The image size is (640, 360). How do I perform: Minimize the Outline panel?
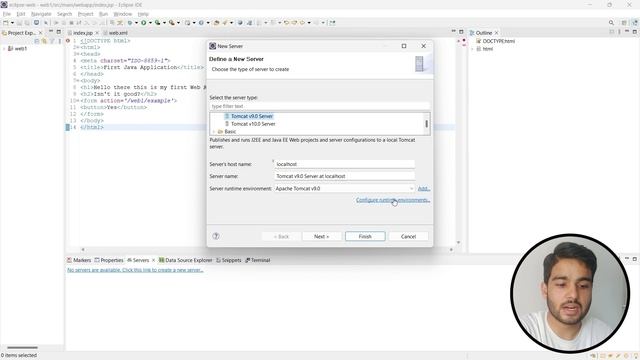tap(627, 32)
